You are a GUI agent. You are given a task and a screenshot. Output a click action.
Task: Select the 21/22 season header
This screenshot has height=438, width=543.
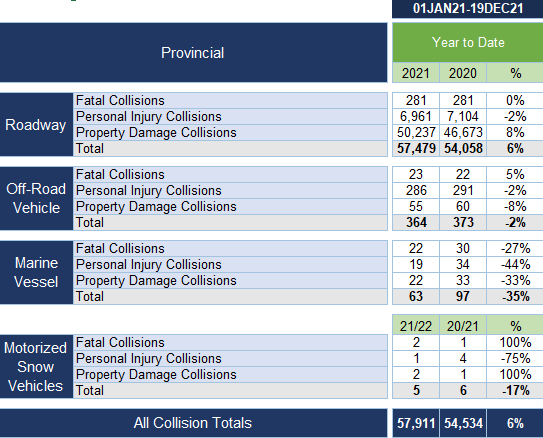coord(416,326)
